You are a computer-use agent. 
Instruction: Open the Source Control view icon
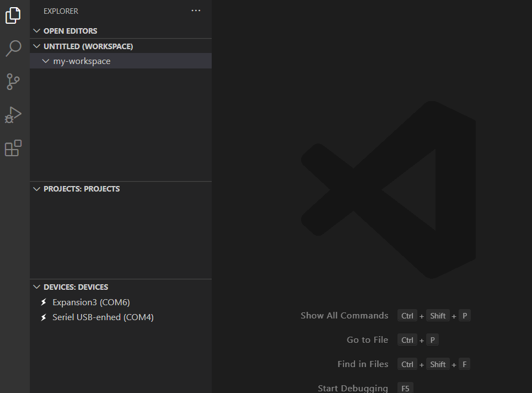click(x=13, y=82)
